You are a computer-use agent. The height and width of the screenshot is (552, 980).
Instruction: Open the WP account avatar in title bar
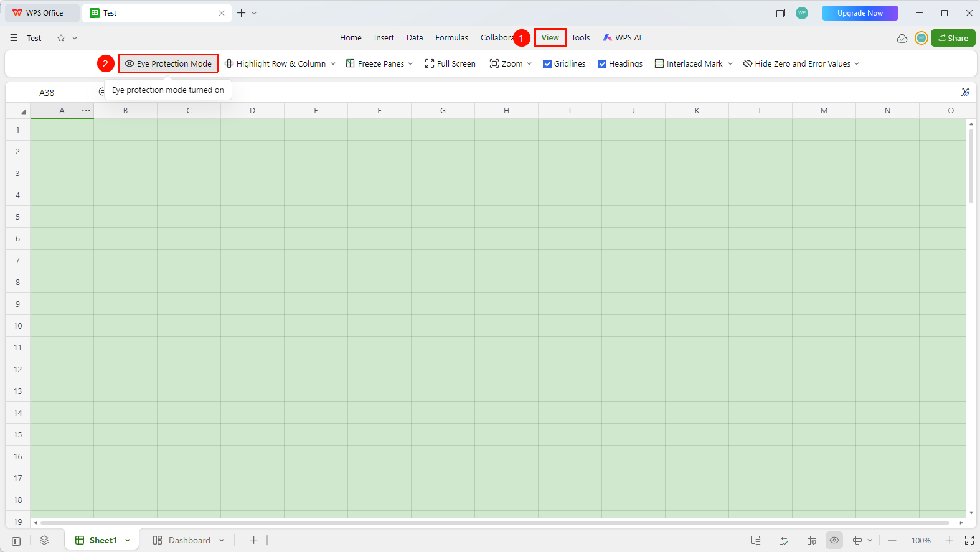point(802,13)
